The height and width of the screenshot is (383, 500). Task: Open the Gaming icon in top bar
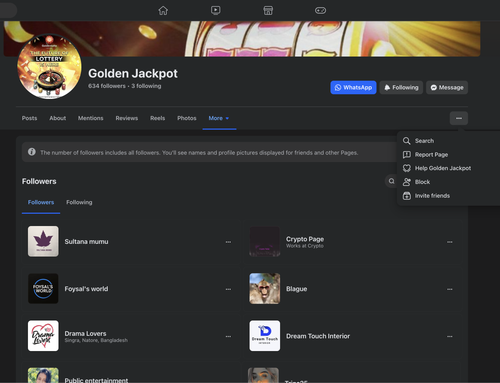320,11
